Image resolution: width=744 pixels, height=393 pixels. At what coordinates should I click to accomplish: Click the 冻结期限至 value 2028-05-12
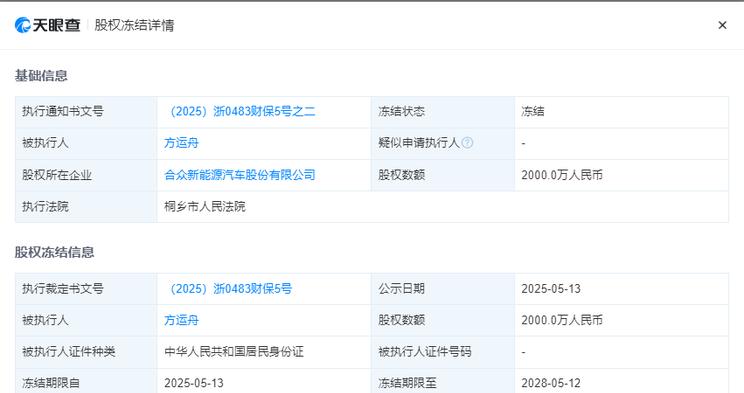click(x=551, y=383)
